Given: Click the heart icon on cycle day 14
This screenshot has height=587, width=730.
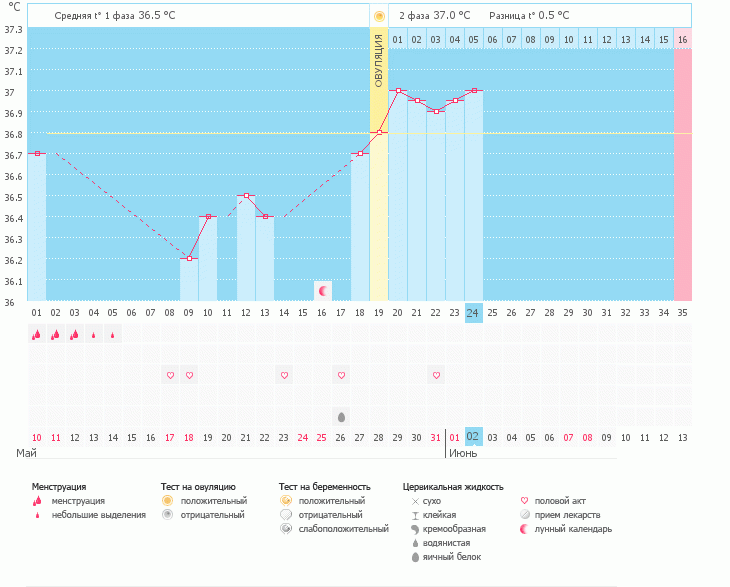Looking at the screenshot, I should coord(284,375).
